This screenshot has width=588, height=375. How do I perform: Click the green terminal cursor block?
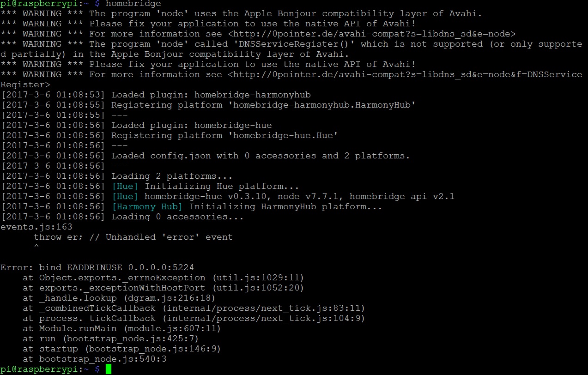pos(109,369)
